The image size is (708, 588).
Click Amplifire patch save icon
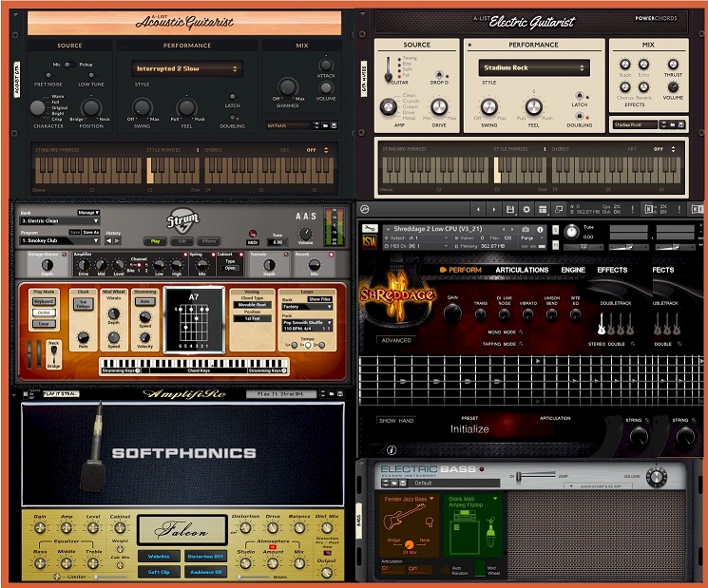coord(339,394)
